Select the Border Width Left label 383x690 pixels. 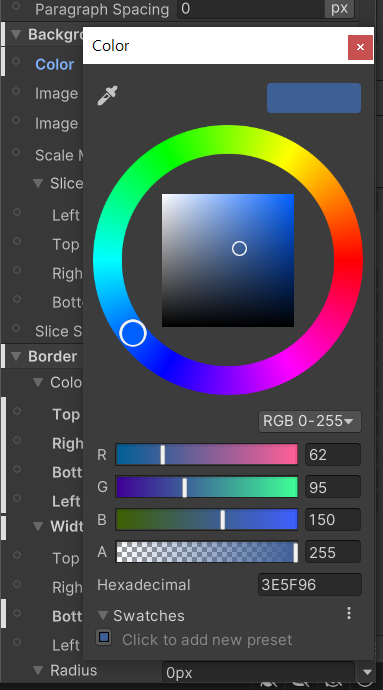tap(66, 645)
